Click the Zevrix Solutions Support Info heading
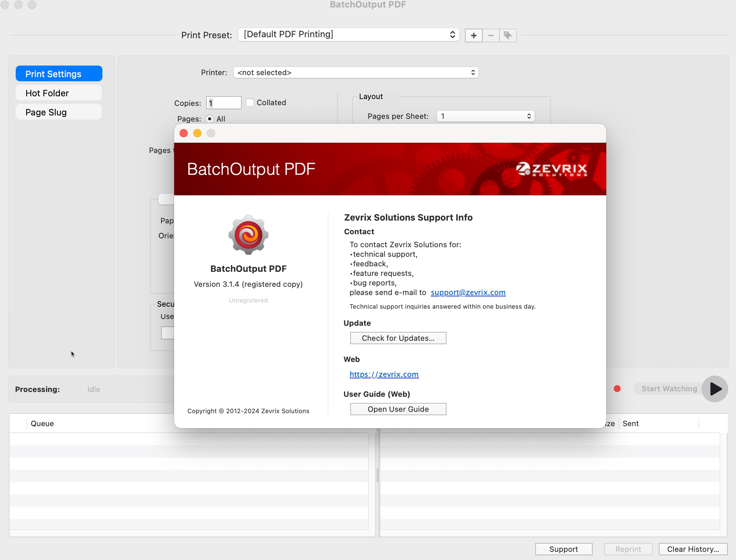 point(408,218)
